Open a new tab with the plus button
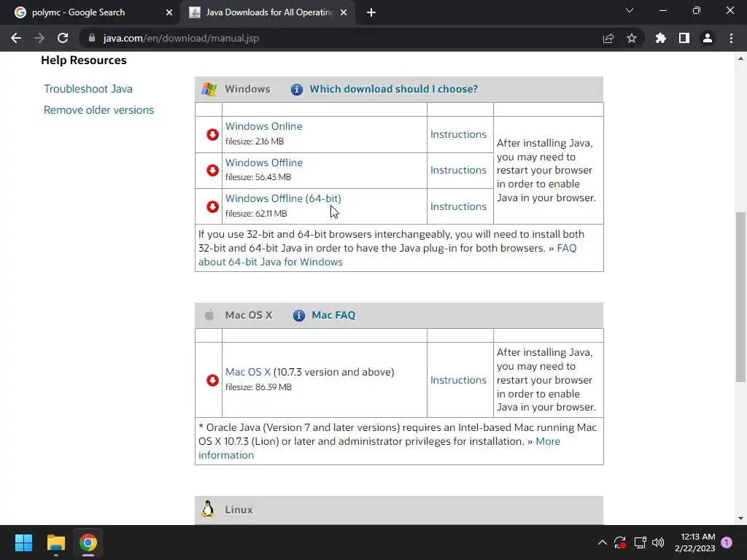 click(371, 13)
